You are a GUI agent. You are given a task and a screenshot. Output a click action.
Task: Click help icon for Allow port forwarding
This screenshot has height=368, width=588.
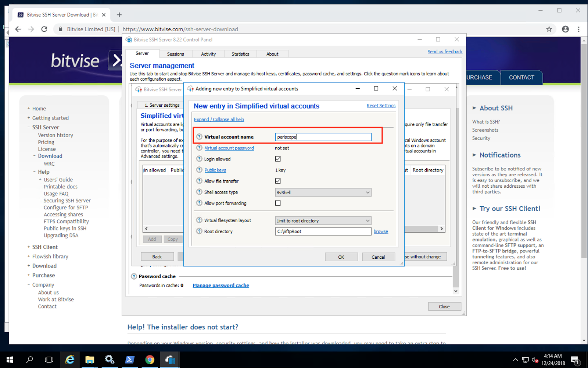[199, 203]
